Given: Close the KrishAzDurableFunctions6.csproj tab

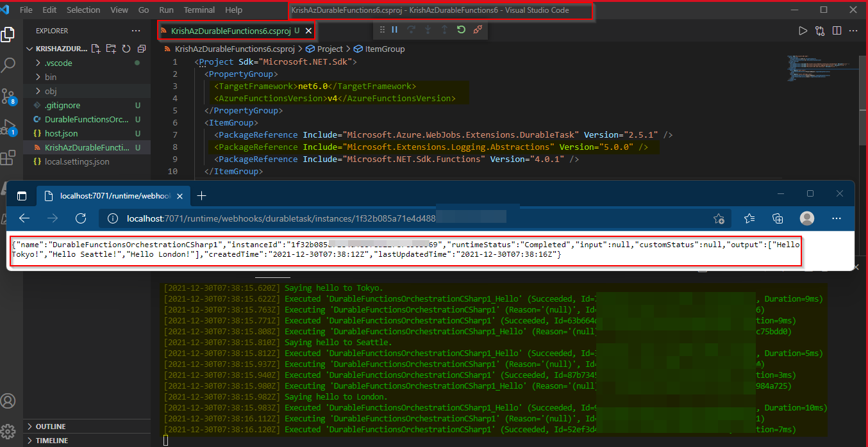Looking at the screenshot, I should (308, 31).
